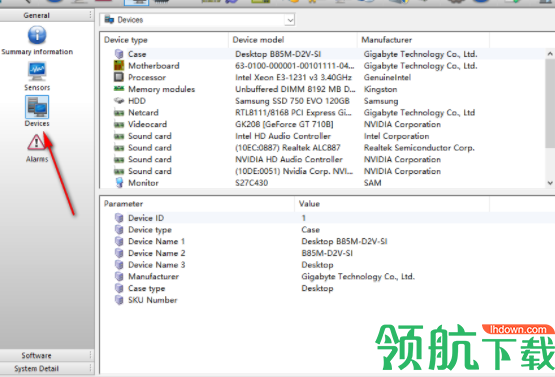Click the device list scroll down arrow
This screenshot has height=377, width=555.
550,183
